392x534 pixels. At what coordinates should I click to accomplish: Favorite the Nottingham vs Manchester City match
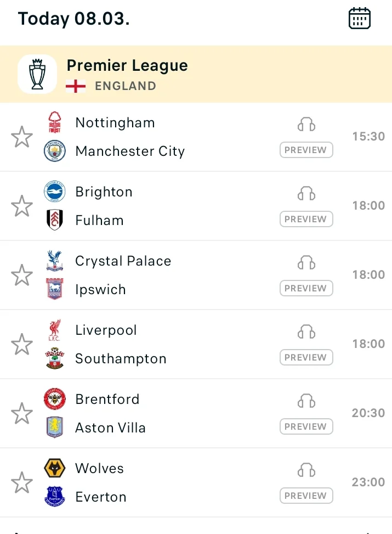[x=22, y=137]
